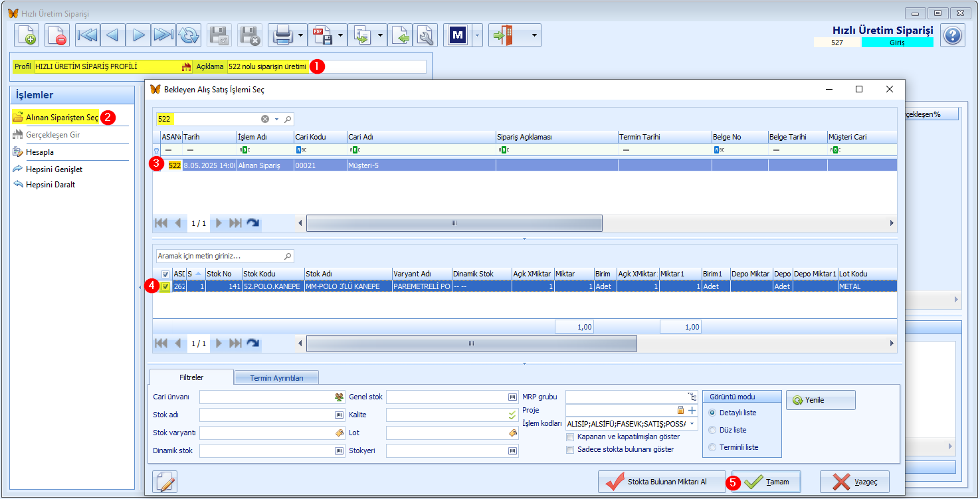
Task: Enable Kapanan ve kapatılmışları göster
Action: [570, 437]
